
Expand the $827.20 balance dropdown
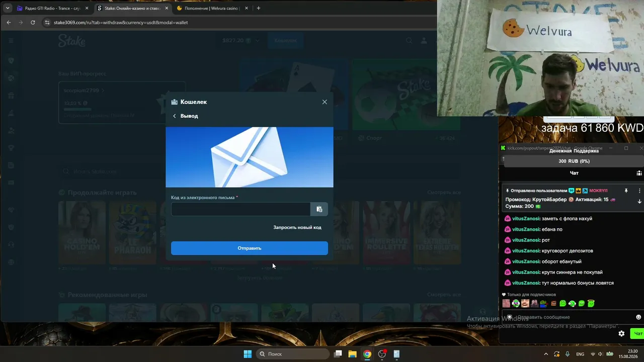pos(241,41)
